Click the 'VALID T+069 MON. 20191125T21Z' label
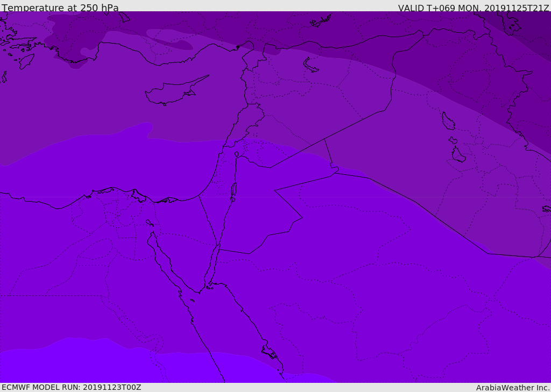551x392 pixels. 474,8
